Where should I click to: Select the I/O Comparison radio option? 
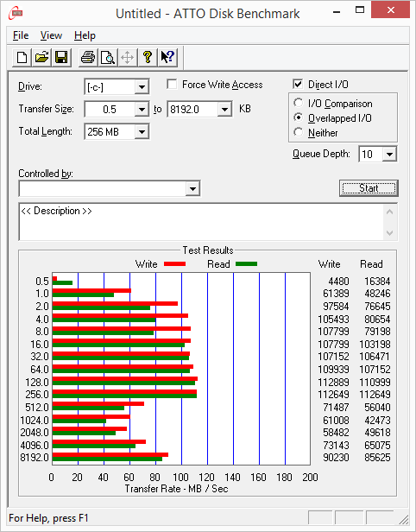pyautogui.click(x=299, y=103)
